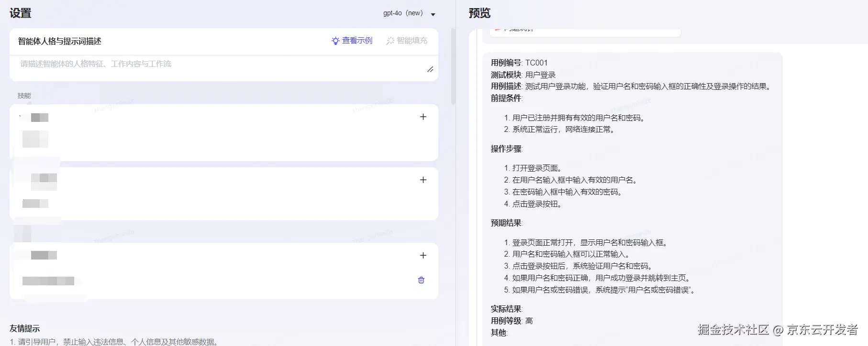The height and width of the screenshot is (346, 868).
Task: Click the 技能 section label
Action: (x=24, y=96)
